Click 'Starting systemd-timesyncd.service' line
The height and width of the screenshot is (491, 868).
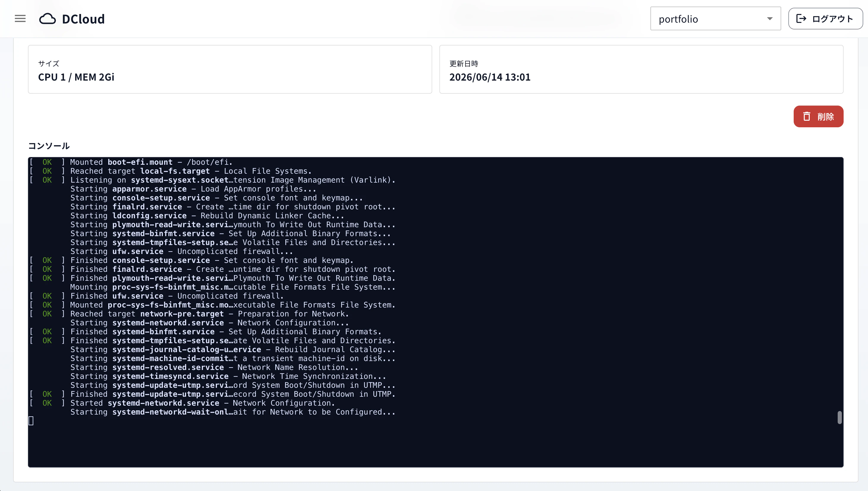(x=228, y=377)
